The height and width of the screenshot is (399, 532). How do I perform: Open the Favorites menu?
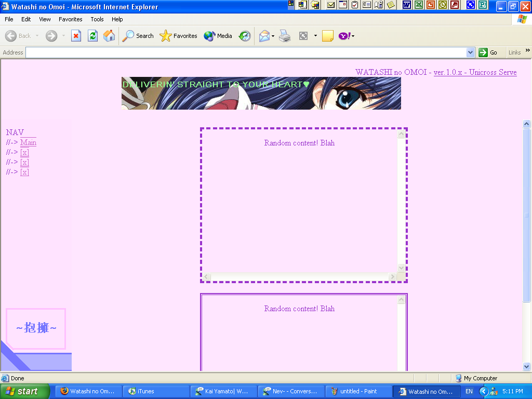71,19
